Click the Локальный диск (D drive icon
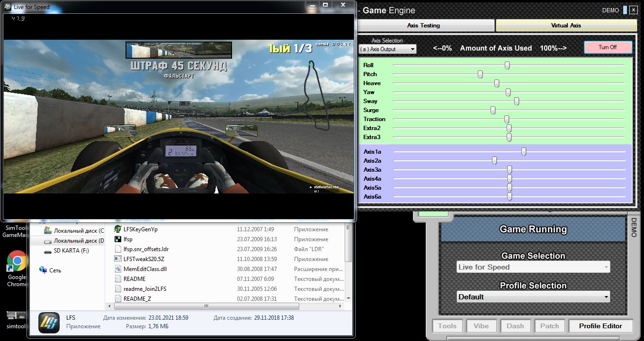 pyautogui.click(x=47, y=241)
